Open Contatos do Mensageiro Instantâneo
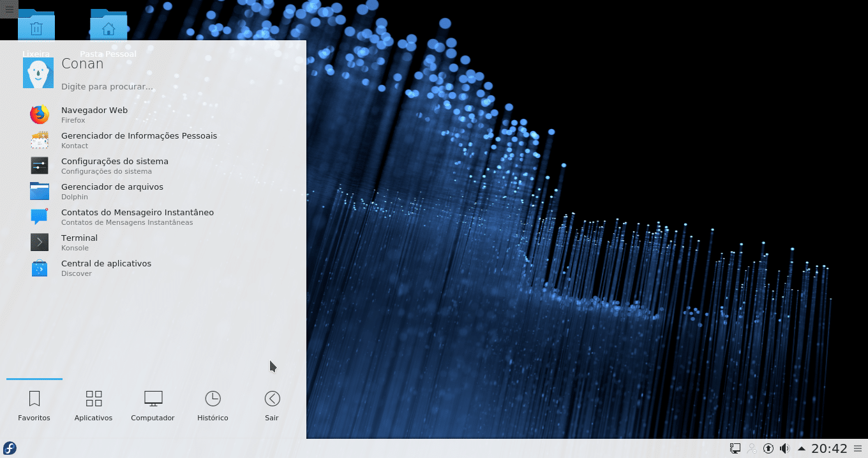This screenshot has width=868, height=458. 153,217
